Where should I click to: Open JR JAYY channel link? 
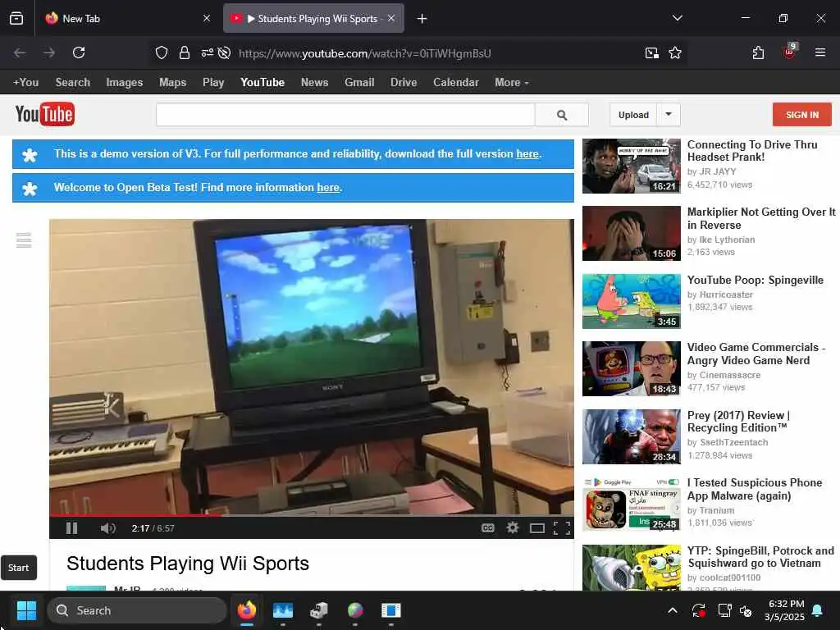[718, 172]
